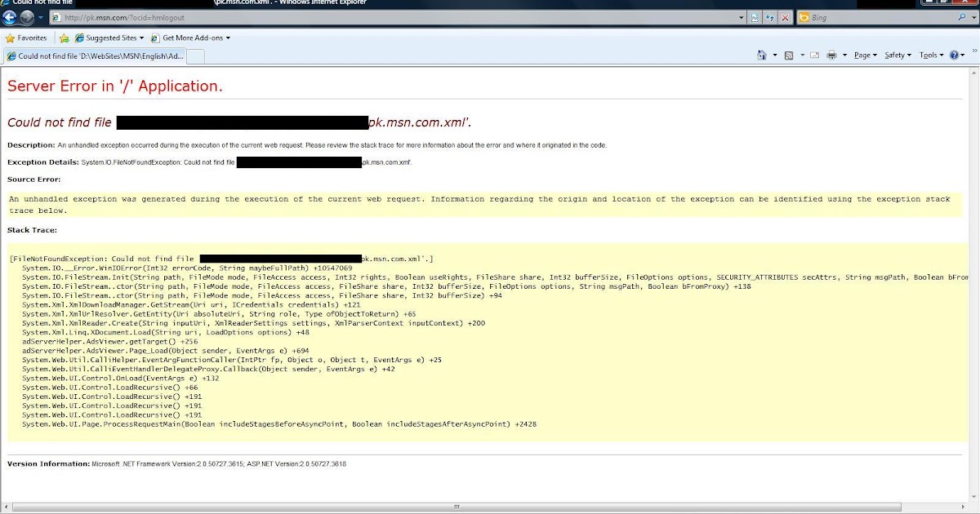980x514 pixels.
Task: Open Suggested Sites in Favorites bar
Action: point(109,38)
